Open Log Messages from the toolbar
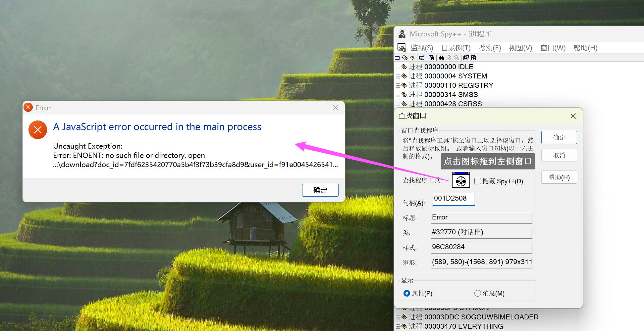 click(422, 58)
